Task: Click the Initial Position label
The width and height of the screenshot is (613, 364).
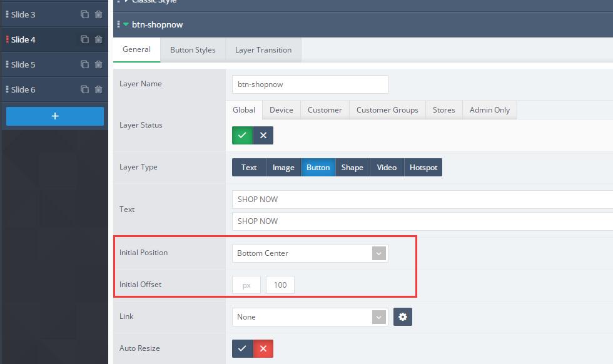Action: pyautogui.click(x=143, y=253)
